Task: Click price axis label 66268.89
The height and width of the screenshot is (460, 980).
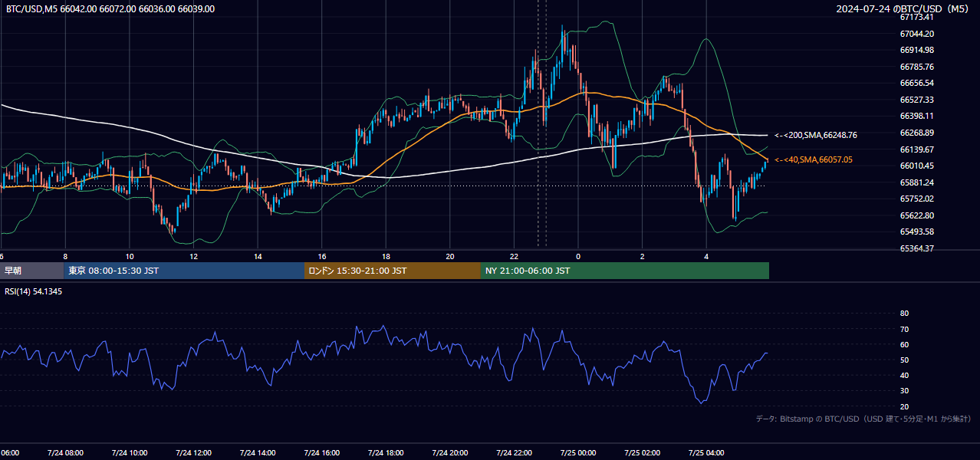Action: [916, 133]
